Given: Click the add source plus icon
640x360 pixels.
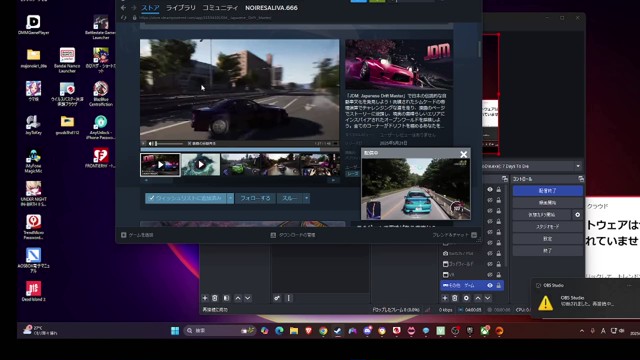Looking at the screenshot, I should [444, 298].
